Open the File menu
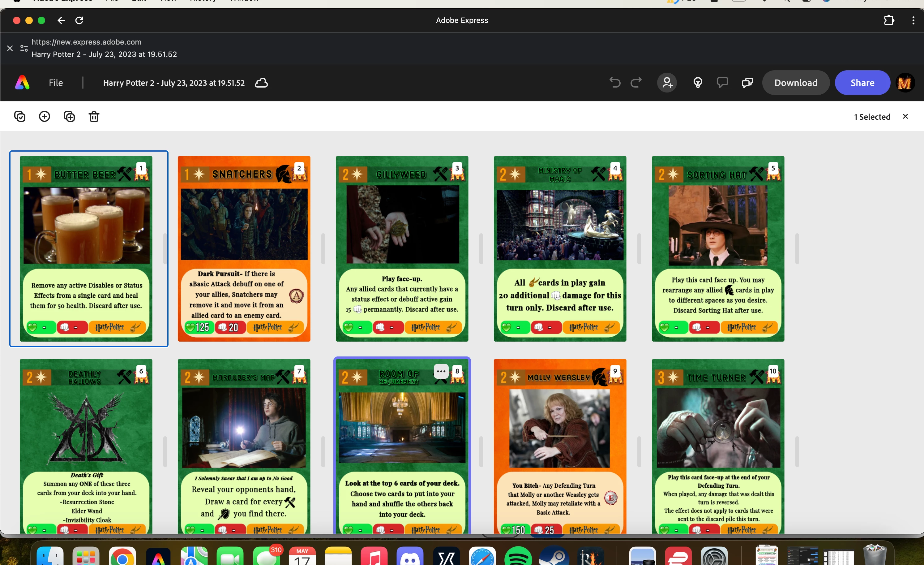Viewport: 924px width, 565px height. pyautogui.click(x=55, y=83)
